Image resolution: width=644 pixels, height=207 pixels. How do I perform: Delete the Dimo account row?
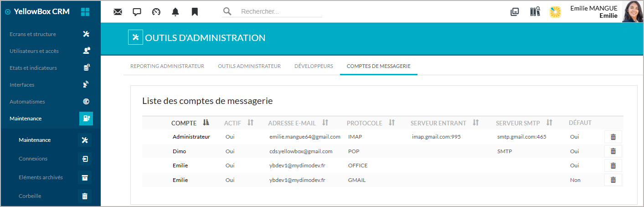613,151
